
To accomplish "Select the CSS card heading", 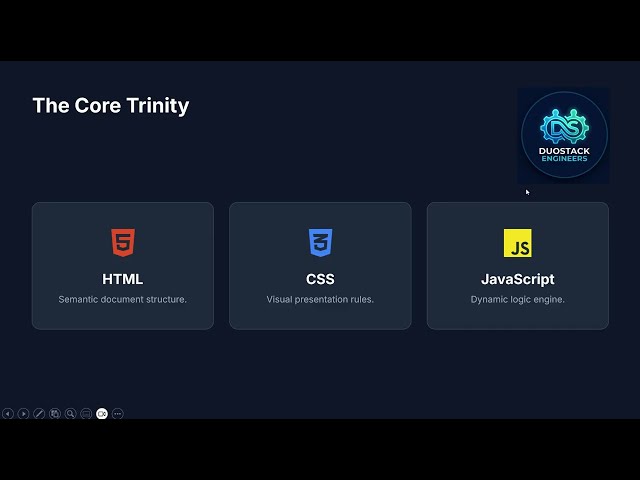I will click(320, 279).
